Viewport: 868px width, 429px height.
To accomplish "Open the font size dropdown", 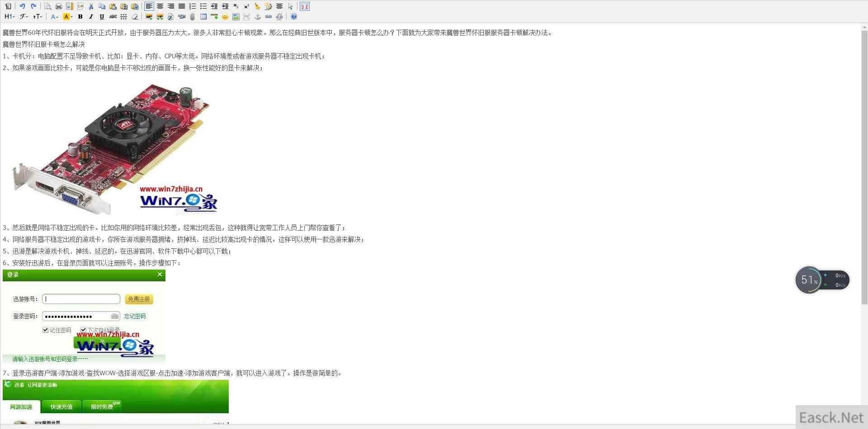I will pos(38,17).
